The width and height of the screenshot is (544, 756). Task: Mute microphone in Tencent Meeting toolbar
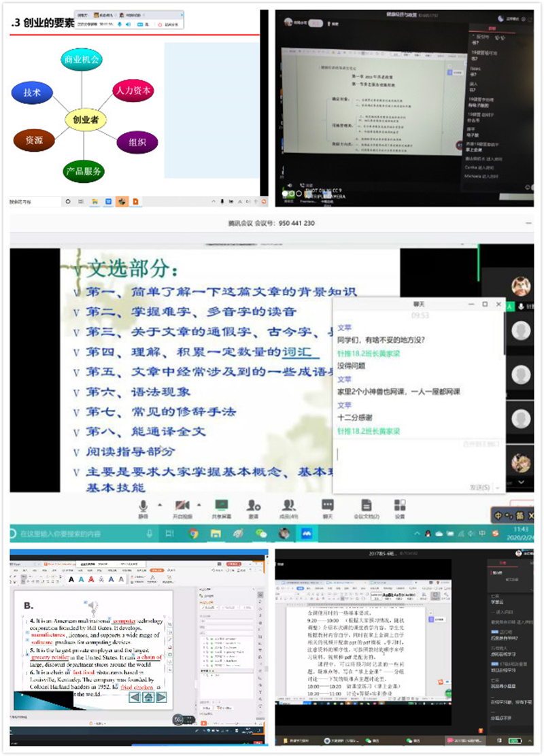143,505
